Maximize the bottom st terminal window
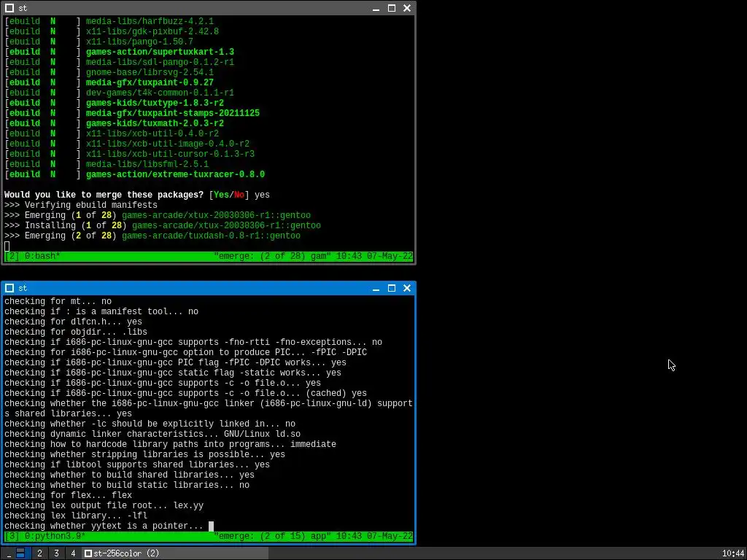 tap(392, 288)
